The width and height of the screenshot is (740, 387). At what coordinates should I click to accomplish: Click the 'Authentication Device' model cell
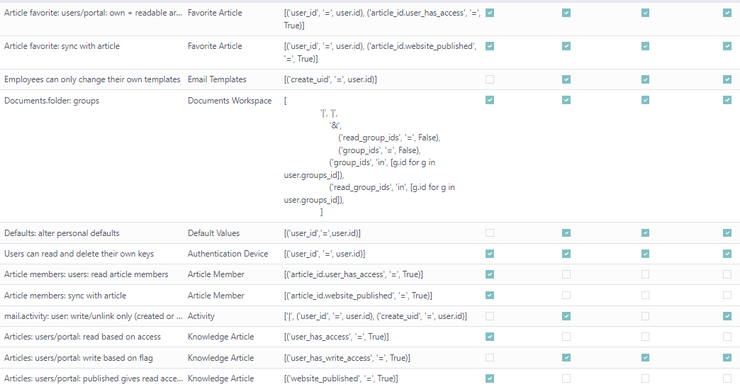(227, 253)
